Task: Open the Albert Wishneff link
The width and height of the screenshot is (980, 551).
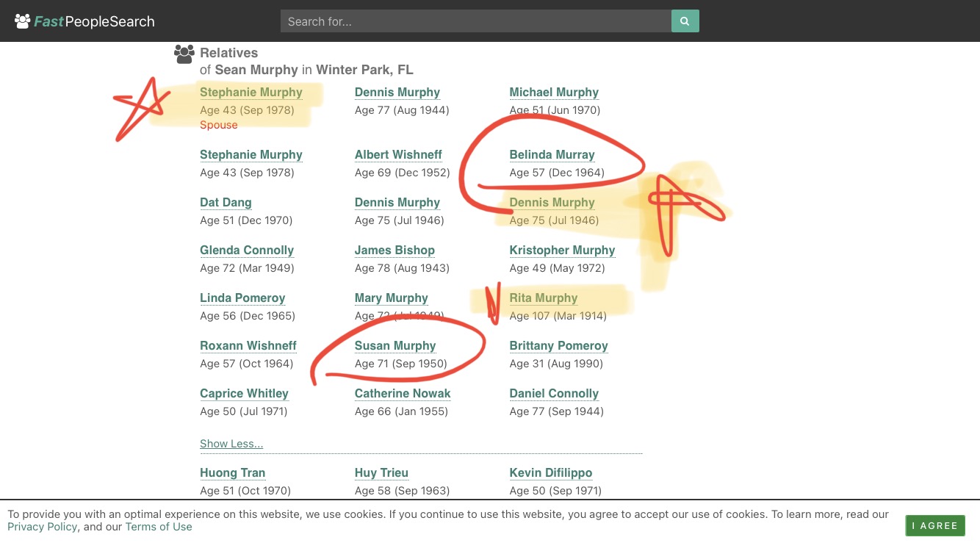Action: pyautogui.click(x=398, y=155)
